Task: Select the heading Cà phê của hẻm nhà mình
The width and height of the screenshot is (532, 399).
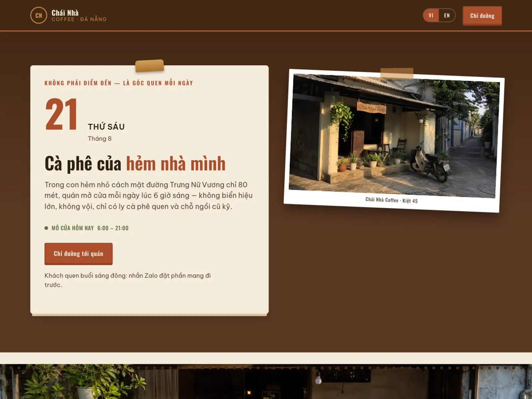Action: [x=135, y=164]
